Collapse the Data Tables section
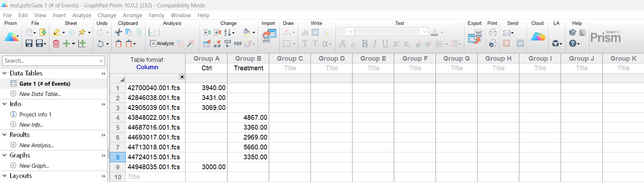Image resolution: width=644 pixels, height=182 pixels. (5, 73)
